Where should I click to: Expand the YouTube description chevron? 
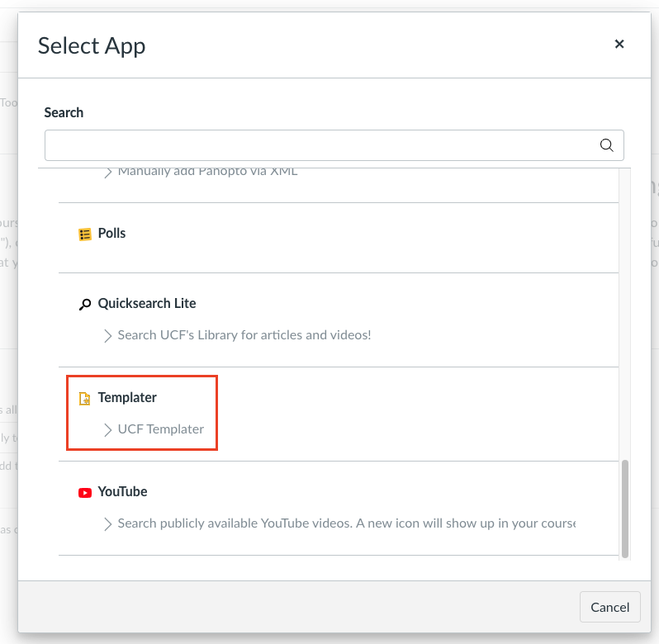pyautogui.click(x=107, y=523)
